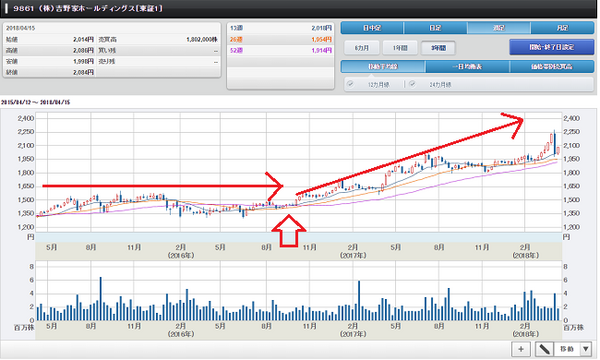600x360 pixels.
Task: Click the 9861 吉野家ホールディングス title
Action: click(x=88, y=8)
